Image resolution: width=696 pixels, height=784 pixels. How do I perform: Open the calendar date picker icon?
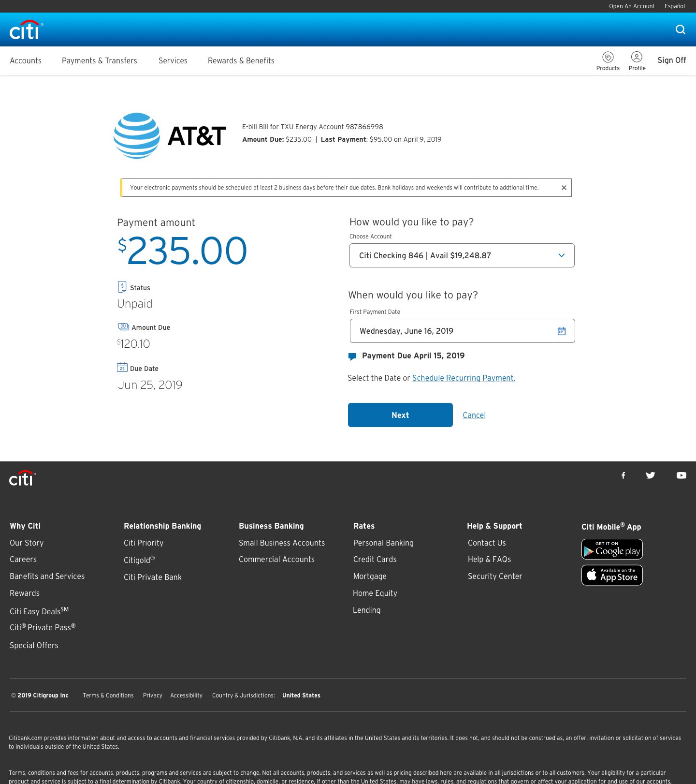pyautogui.click(x=562, y=331)
